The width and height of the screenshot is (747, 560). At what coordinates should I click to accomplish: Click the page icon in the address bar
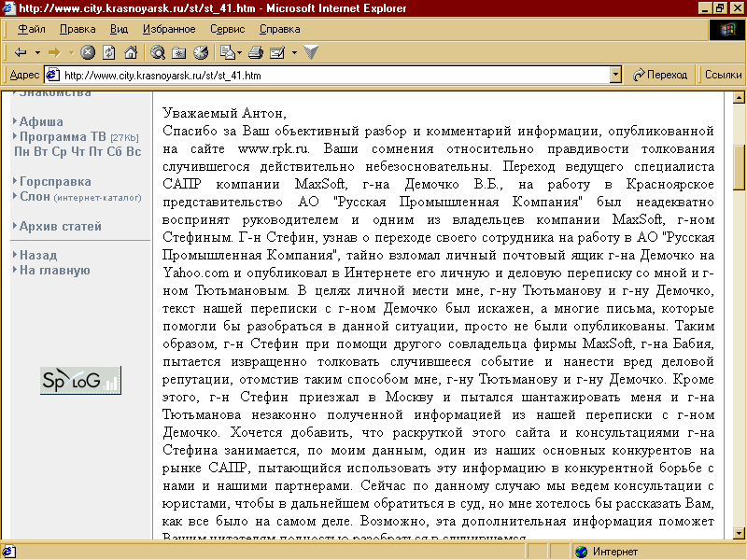tap(52, 75)
